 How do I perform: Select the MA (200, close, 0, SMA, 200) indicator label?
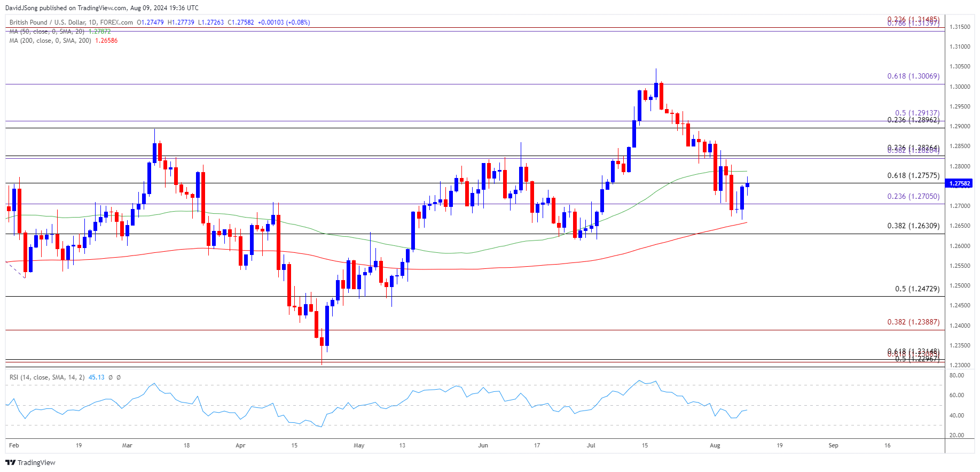pos(50,41)
